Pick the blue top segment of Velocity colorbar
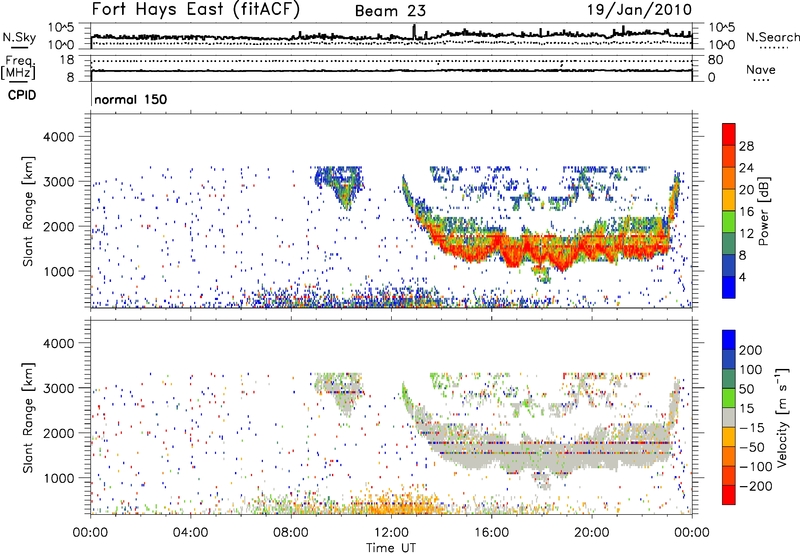800x554 pixels. (729, 340)
